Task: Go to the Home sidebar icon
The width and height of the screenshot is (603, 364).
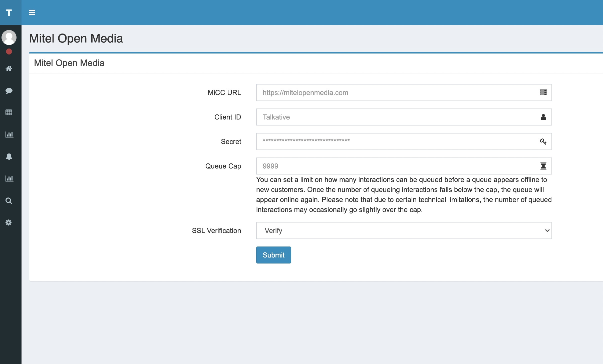Action: click(9, 68)
